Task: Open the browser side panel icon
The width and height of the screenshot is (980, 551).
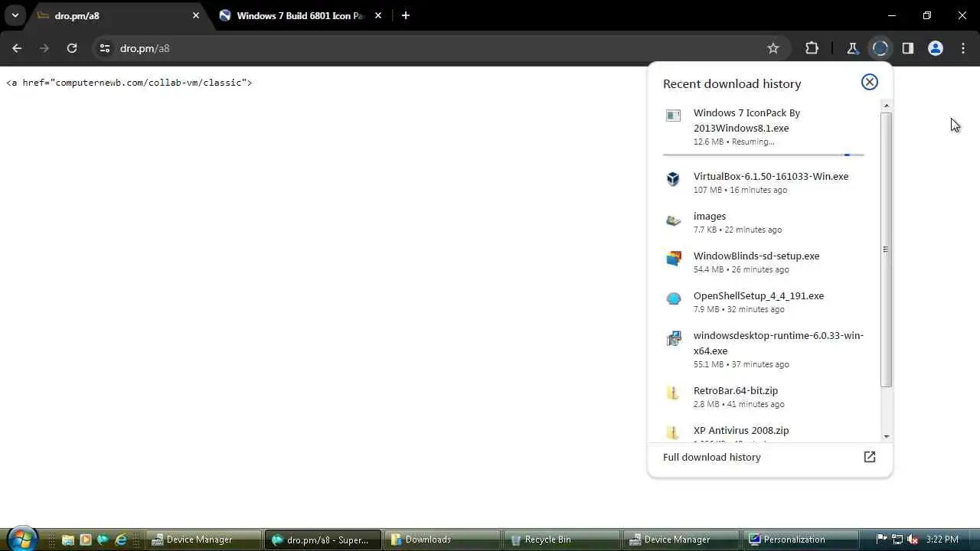Action: click(x=908, y=48)
